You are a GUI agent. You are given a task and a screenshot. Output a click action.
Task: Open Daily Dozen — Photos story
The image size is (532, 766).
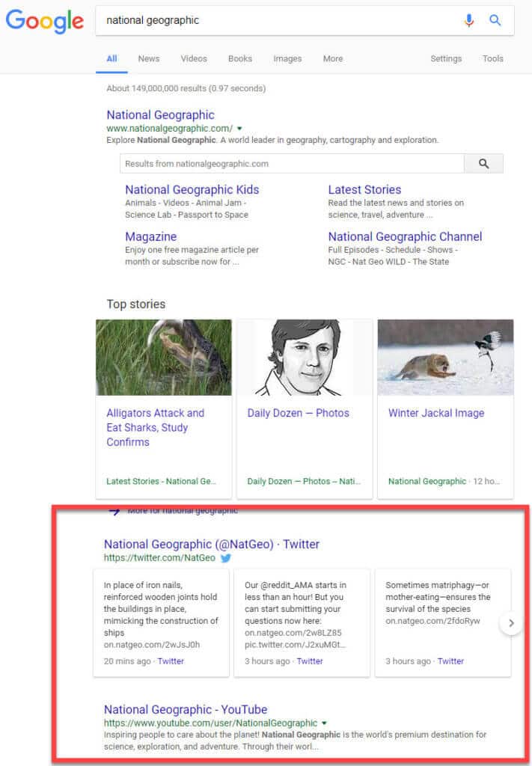pos(298,413)
